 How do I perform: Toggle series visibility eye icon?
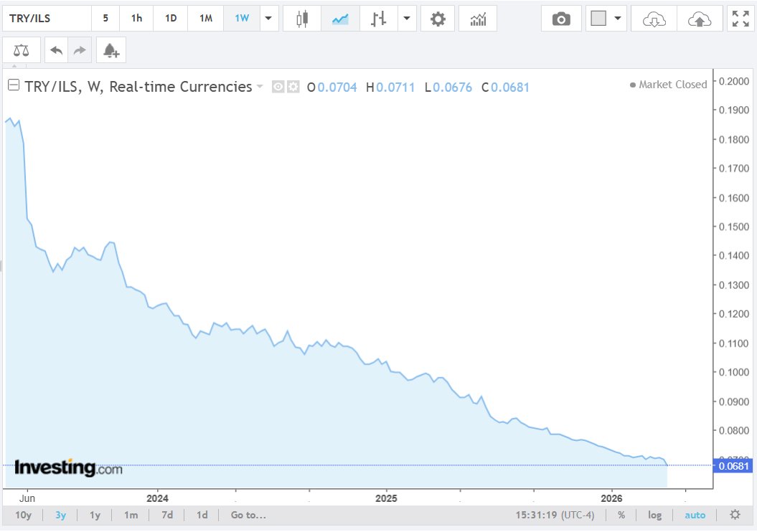point(278,87)
